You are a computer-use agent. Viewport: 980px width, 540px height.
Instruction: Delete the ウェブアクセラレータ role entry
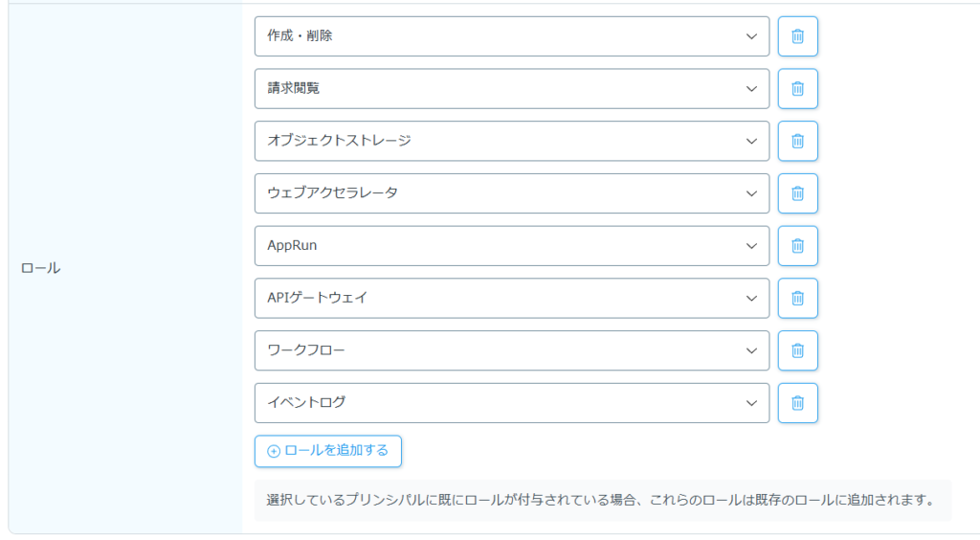pyautogui.click(x=797, y=193)
